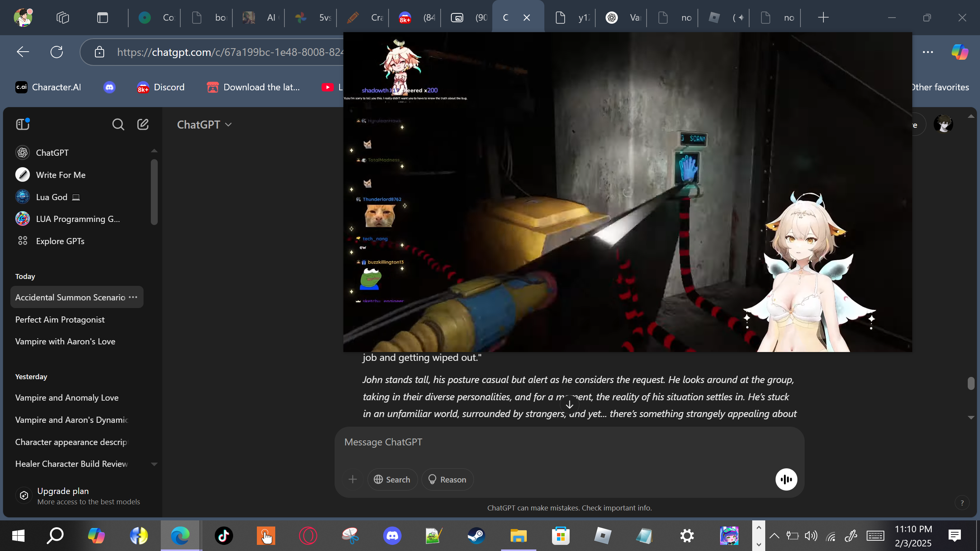Image resolution: width=980 pixels, height=551 pixels.
Task: Click the chat page scrollbar thumb
Action: [971, 383]
